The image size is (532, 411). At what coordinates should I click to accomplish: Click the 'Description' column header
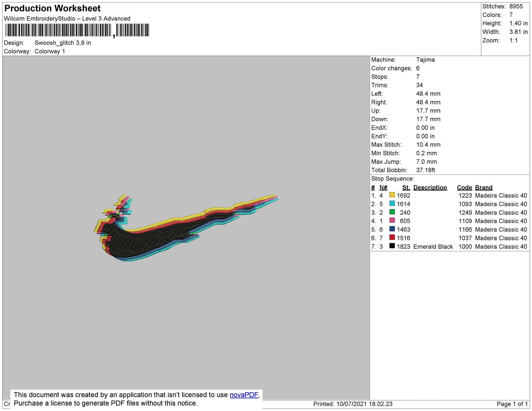(430, 187)
